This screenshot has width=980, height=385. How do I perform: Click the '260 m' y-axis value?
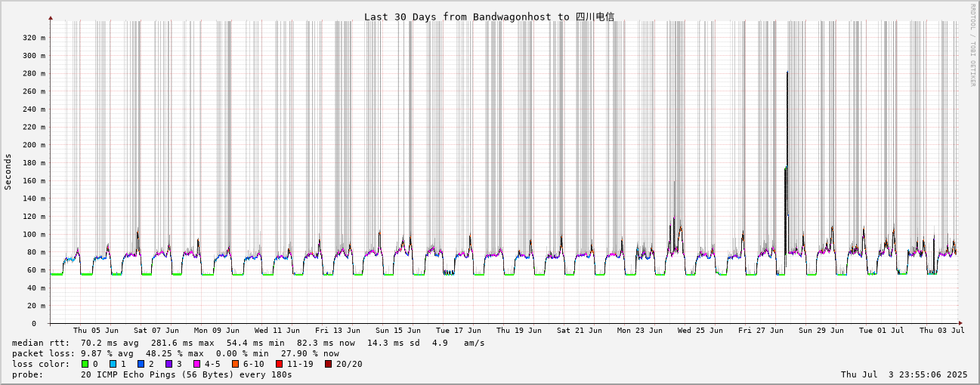33,91
